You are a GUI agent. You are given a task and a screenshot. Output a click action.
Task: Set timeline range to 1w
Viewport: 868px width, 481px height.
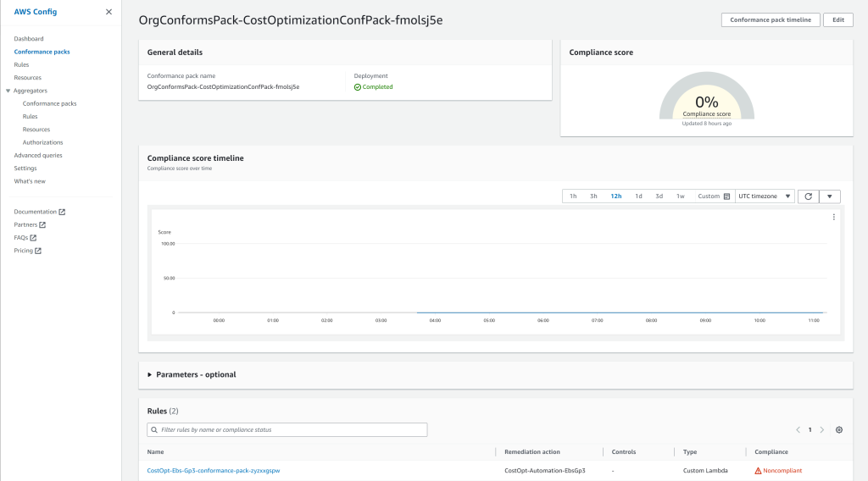coord(681,196)
